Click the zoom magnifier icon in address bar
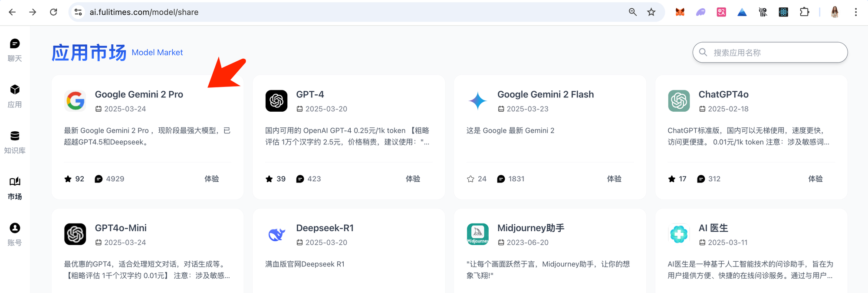 point(633,12)
